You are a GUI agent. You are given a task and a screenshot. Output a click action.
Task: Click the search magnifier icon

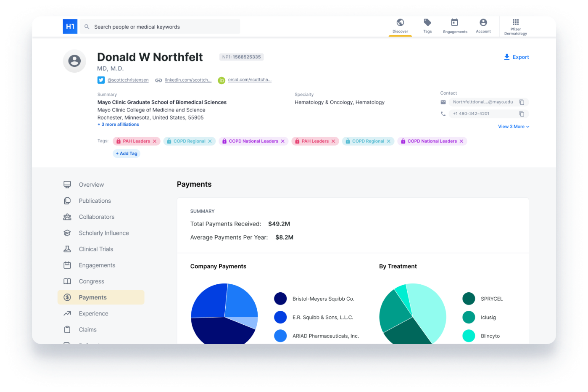[87, 27]
